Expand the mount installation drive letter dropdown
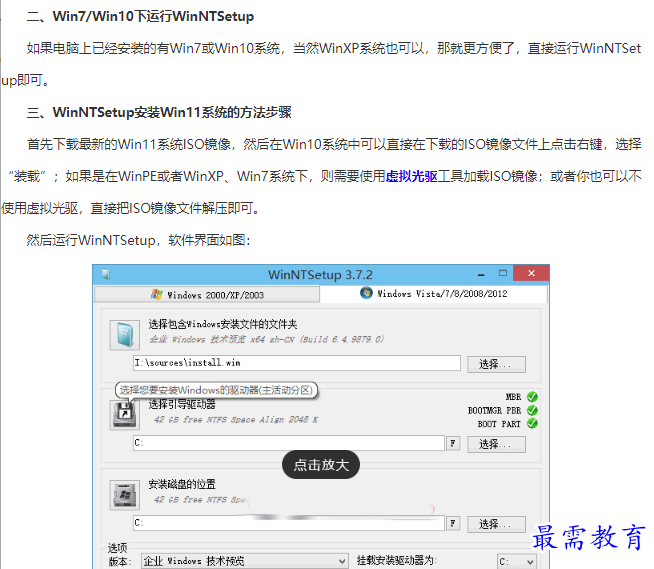Viewport: 654px width, 569px height. click(517, 561)
